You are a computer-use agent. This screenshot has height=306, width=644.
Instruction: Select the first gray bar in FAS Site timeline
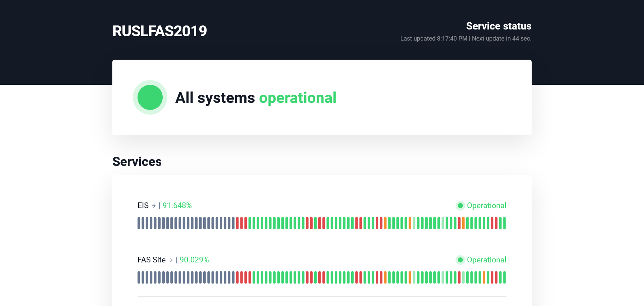(x=139, y=278)
